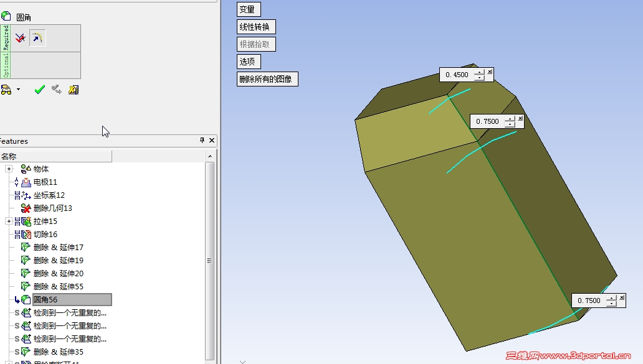This screenshot has height=364, width=643.
Task: Click the feature tree scrollbar thumb
Action: 209,261
